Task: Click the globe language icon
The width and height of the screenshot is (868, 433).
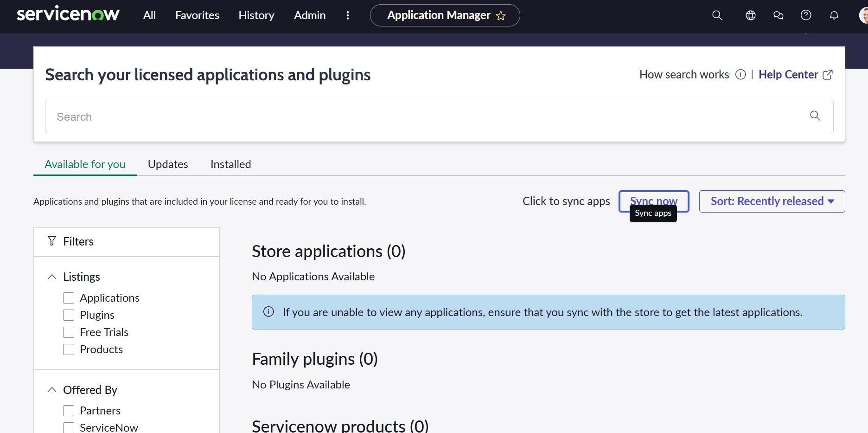Action: click(x=750, y=15)
